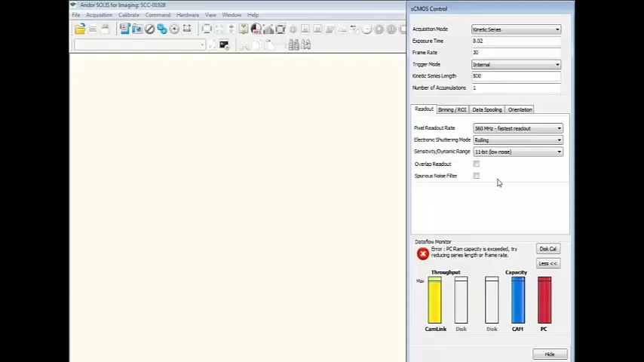Click the save disk toolbar icon
Image resolution: width=644 pixels, height=362 pixels.
click(105, 29)
